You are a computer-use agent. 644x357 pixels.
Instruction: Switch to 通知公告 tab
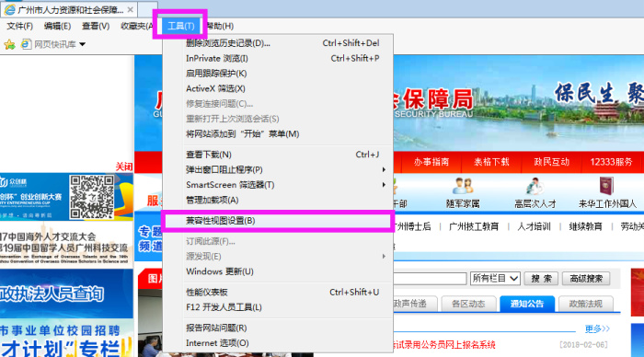point(527,304)
